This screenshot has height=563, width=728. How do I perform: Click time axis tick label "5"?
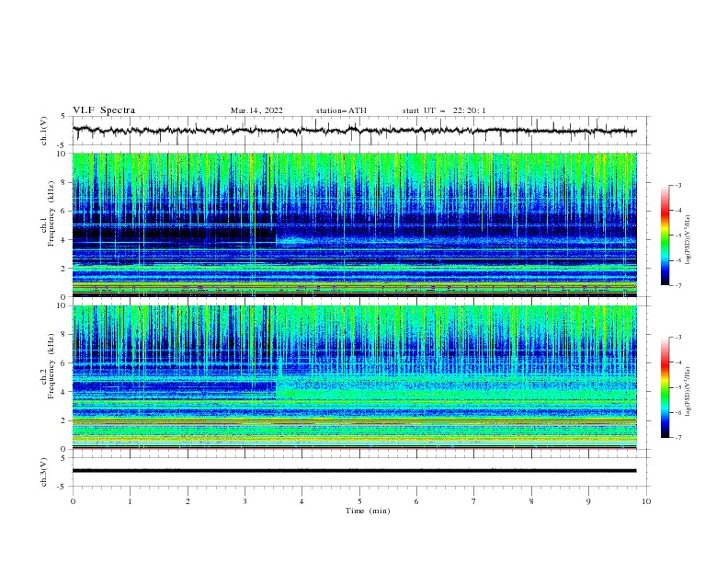359,501
